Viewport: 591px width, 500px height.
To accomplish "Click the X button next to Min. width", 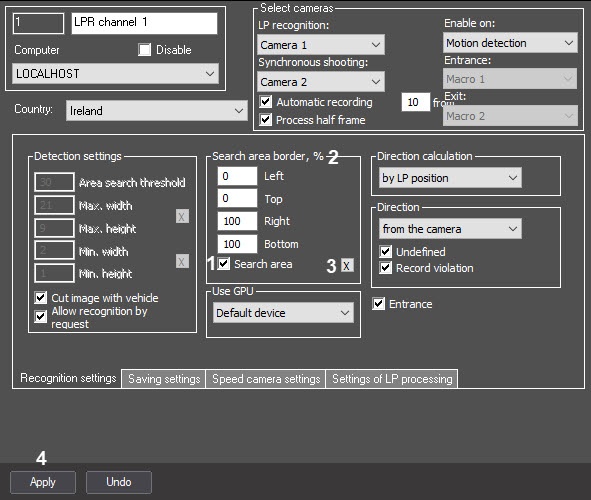I will [x=182, y=261].
